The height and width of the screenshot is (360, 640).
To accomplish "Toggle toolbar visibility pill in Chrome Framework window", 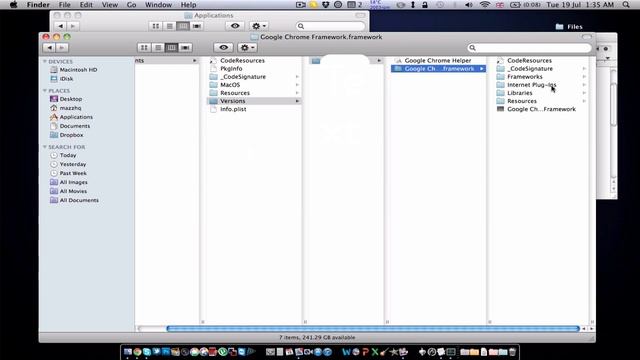I will coord(587,37).
